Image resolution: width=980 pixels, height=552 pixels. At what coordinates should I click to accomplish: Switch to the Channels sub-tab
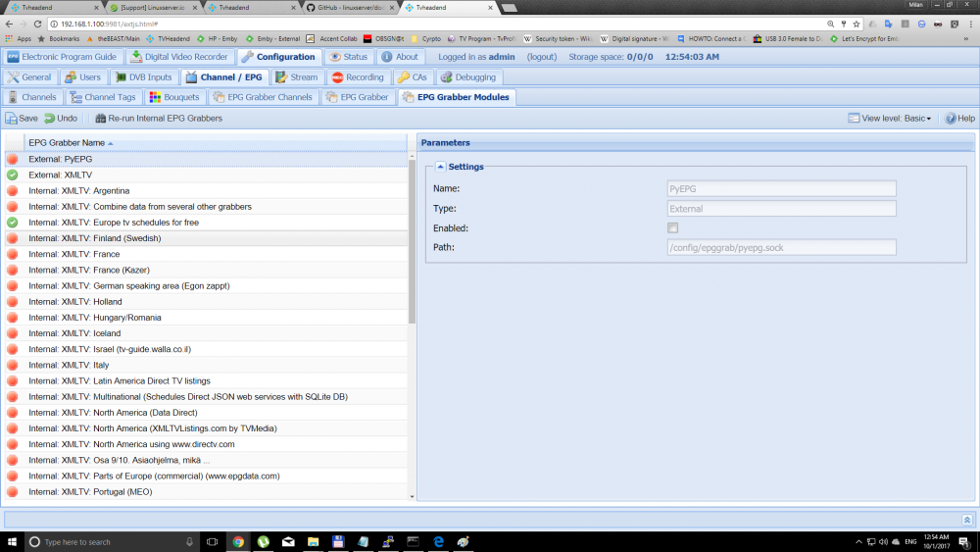(32, 97)
